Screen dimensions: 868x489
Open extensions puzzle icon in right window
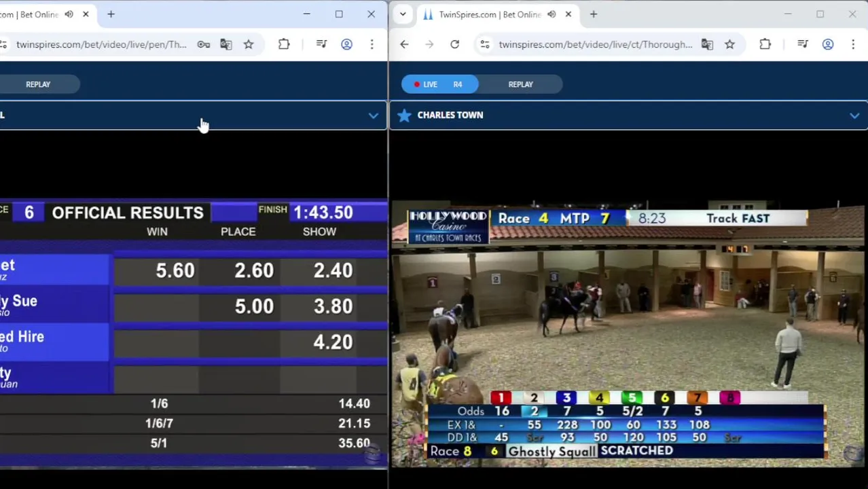(x=765, y=45)
